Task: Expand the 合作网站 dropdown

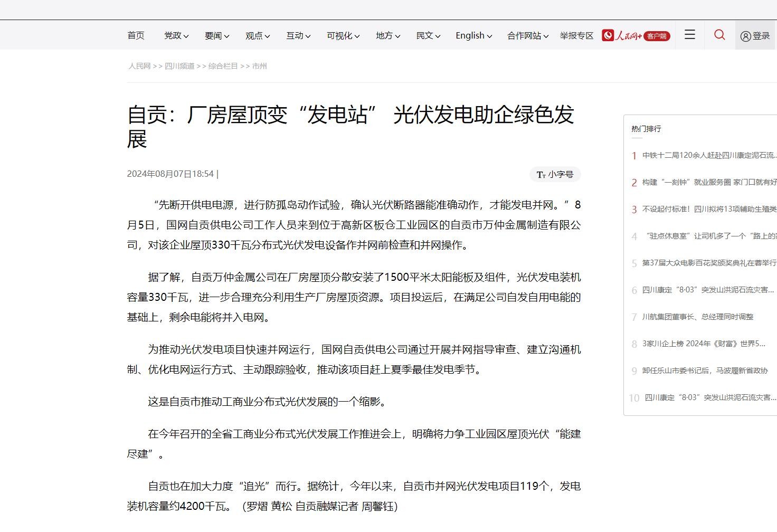Action: pyautogui.click(x=527, y=35)
